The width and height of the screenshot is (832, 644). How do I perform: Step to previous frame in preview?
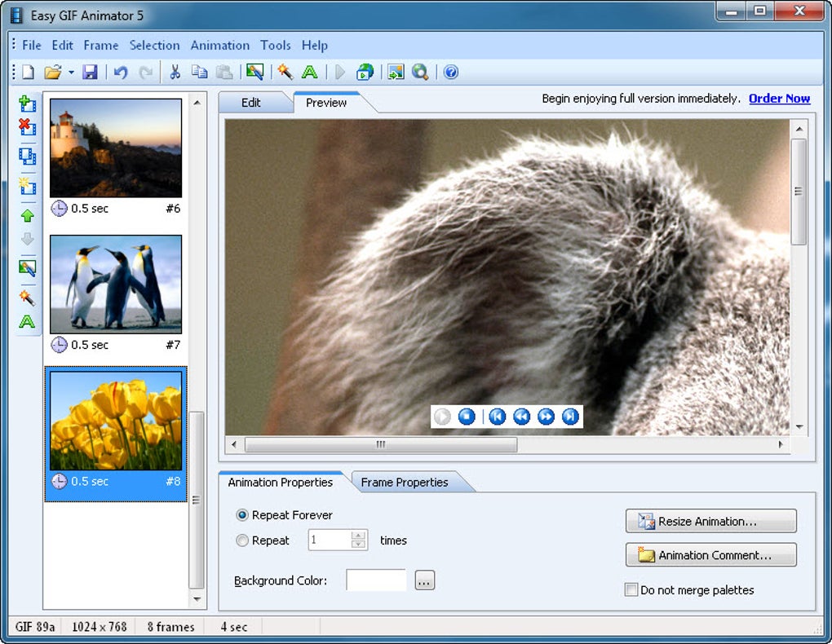pyautogui.click(x=521, y=417)
